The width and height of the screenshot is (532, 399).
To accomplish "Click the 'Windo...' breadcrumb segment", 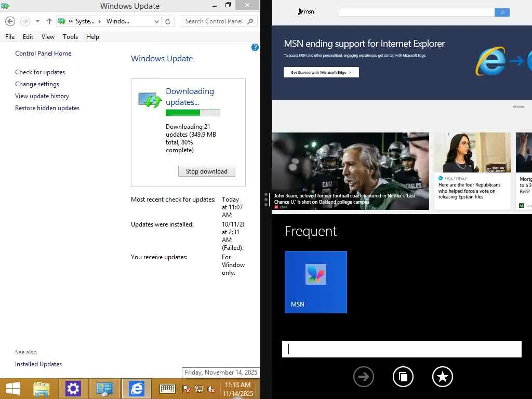I will (118, 21).
